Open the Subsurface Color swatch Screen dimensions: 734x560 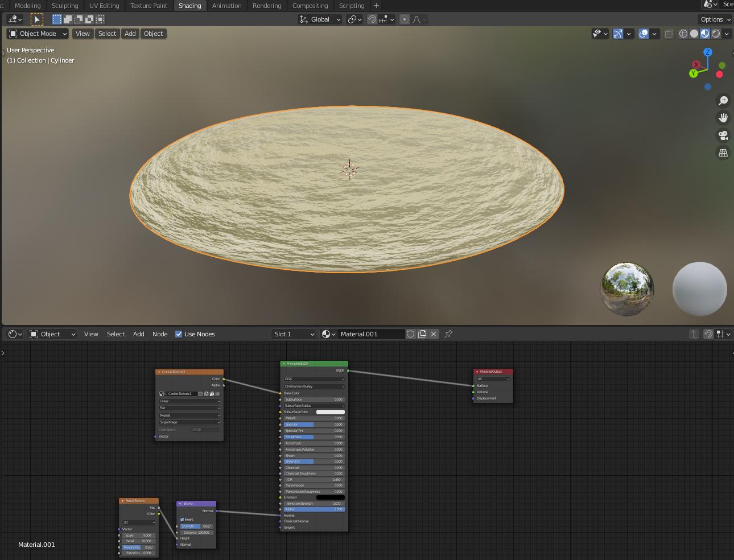(x=331, y=412)
